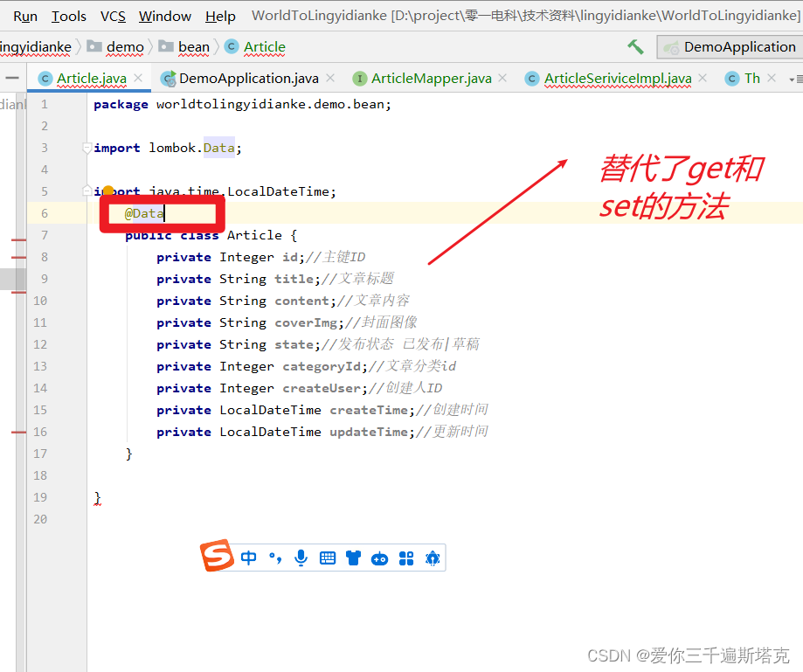Close the ArticleMapper.java tab

[502, 78]
